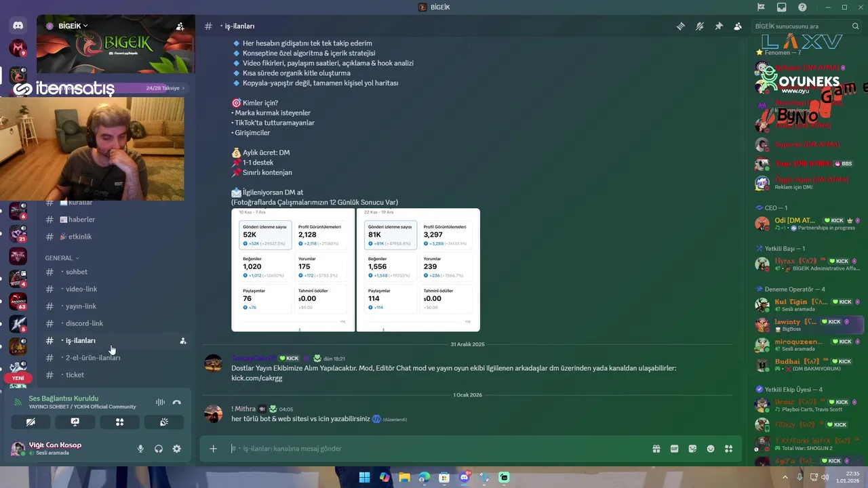This screenshot has height=488, width=868.
Task: Click the invite people icon beside BİGEİK
Action: 180,26
